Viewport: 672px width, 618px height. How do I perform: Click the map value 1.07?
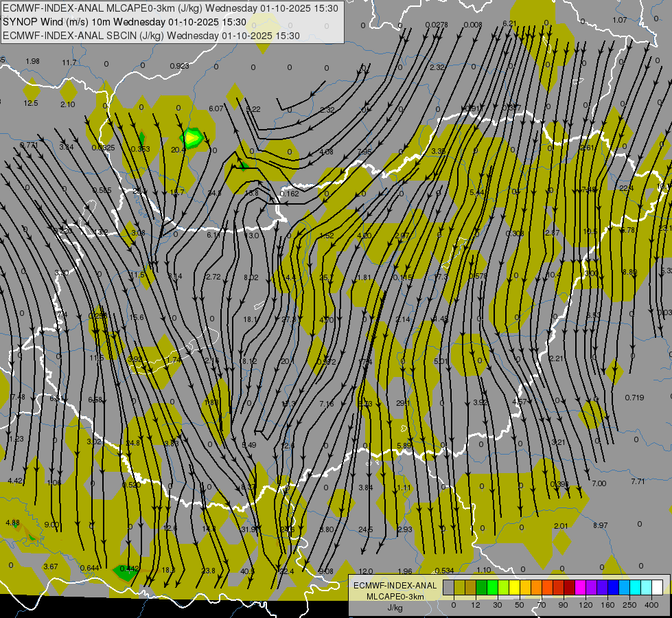point(620,20)
